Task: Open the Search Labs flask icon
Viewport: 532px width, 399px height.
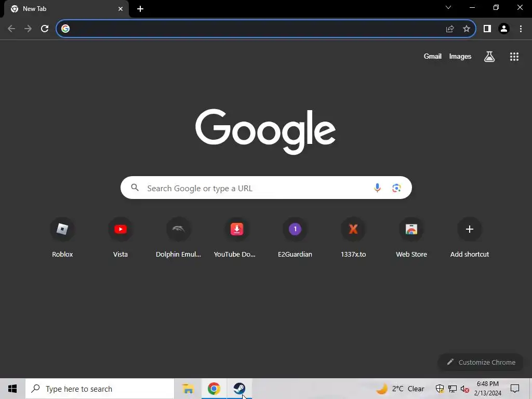Action: pyautogui.click(x=489, y=56)
